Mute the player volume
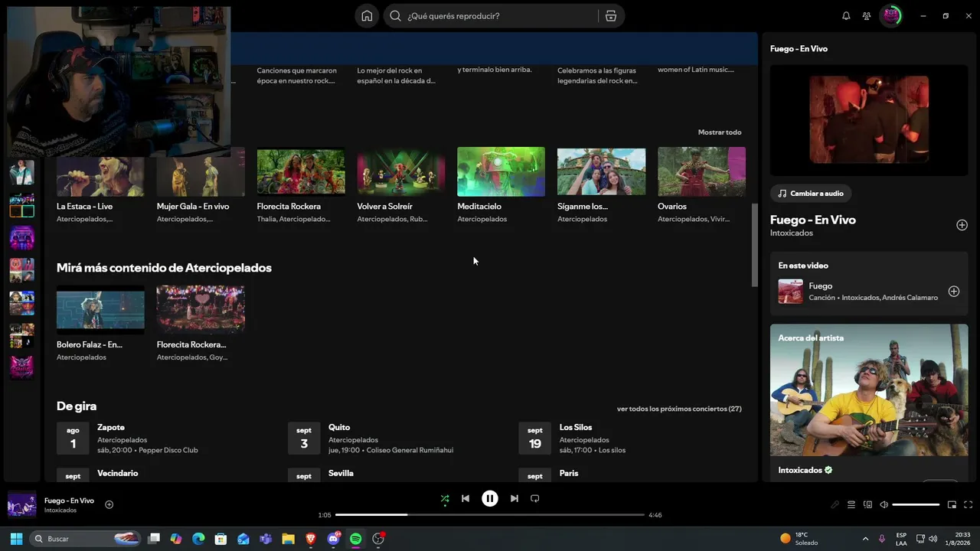The width and height of the screenshot is (980, 551). coord(884,505)
